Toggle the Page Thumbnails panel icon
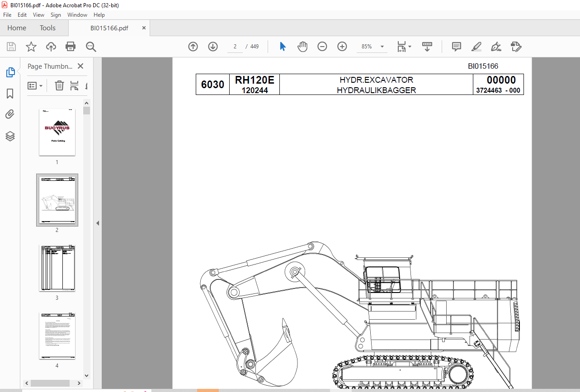Screen dimensions: 580x392 tap(10, 72)
